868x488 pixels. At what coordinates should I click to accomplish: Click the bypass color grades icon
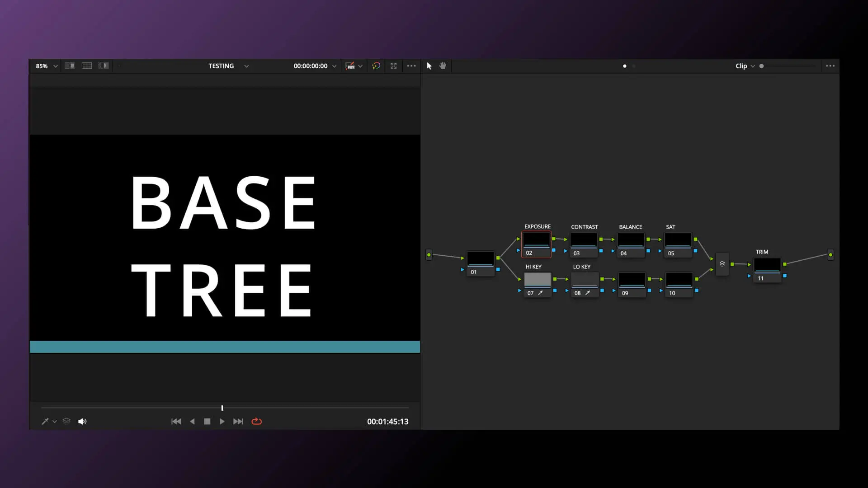point(376,66)
